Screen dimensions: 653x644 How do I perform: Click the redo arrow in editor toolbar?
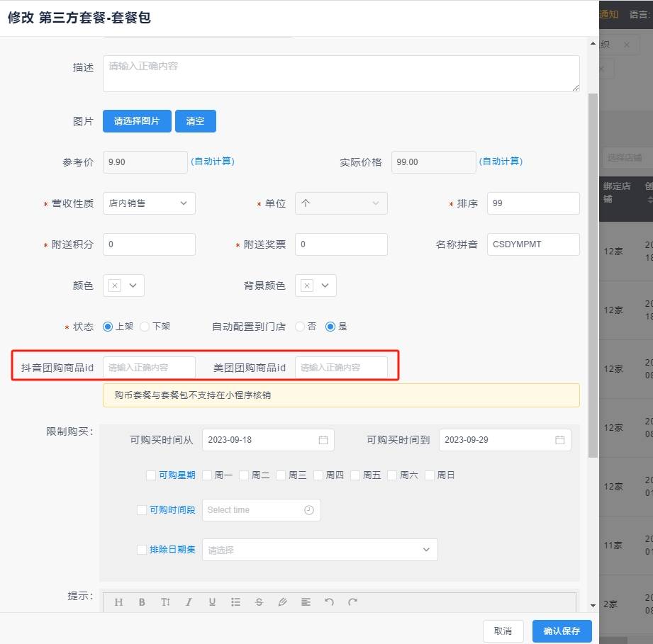(352, 602)
